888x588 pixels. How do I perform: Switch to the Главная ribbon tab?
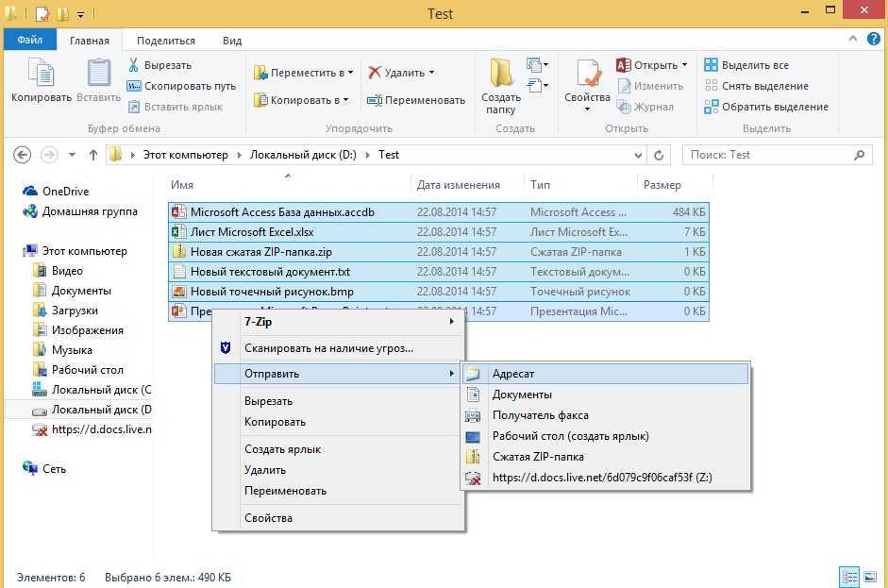click(90, 41)
